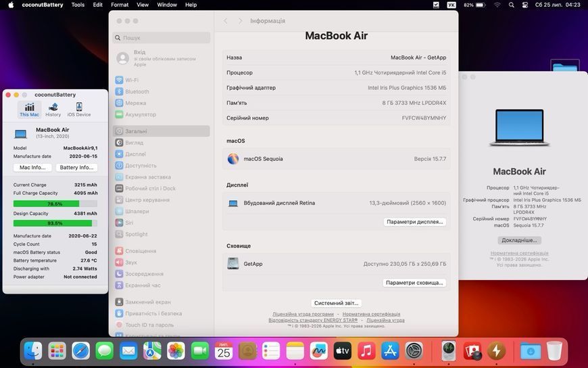Select Загальні general settings

[x=162, y=131]
